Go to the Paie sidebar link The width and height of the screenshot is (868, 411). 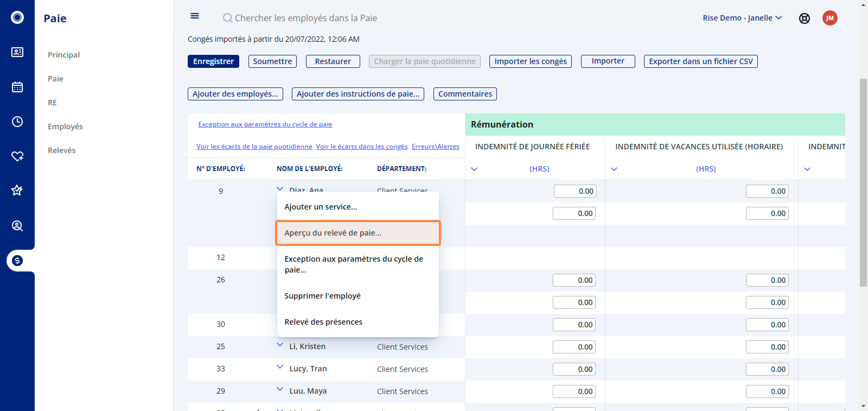coord(56,79)
